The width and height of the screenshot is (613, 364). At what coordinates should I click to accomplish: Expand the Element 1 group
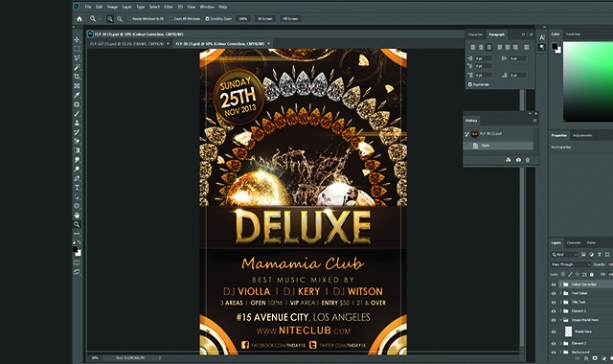click(x=560, y=311)
